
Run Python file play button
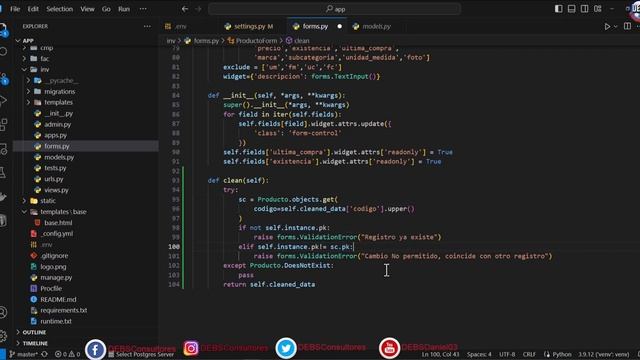(x=607, y=27)
